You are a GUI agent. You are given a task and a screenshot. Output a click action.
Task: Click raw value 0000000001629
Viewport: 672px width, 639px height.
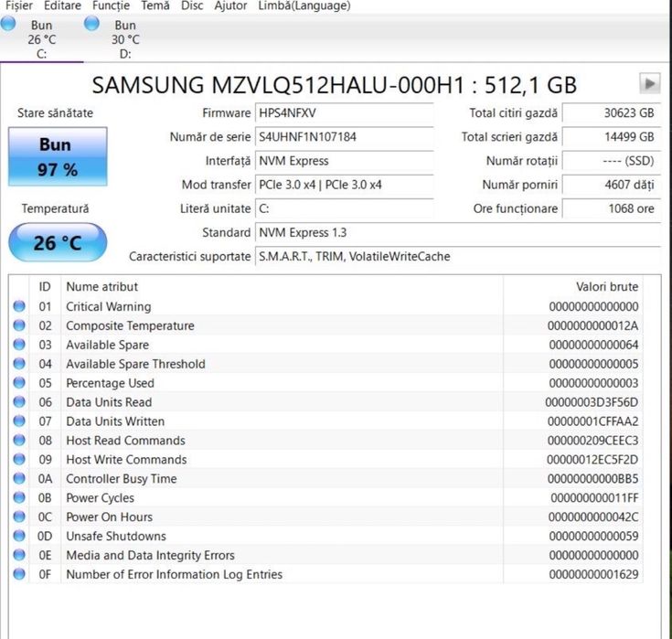point(593,574)
